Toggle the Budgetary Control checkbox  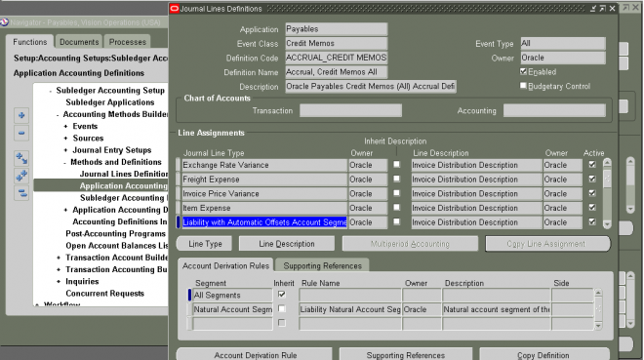tap(523, 86)
